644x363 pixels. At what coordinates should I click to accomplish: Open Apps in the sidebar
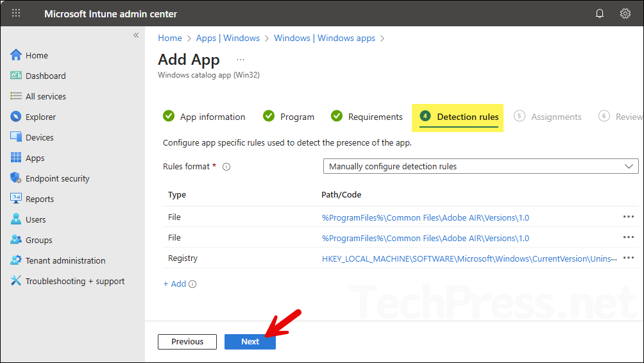point(35,158)
